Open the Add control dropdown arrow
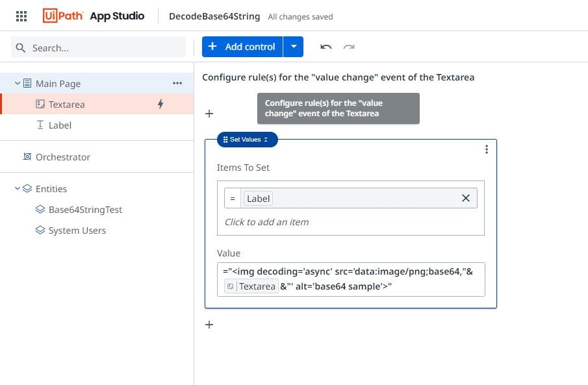This screenshot has width=588, height=385. (x=294, y=47)
